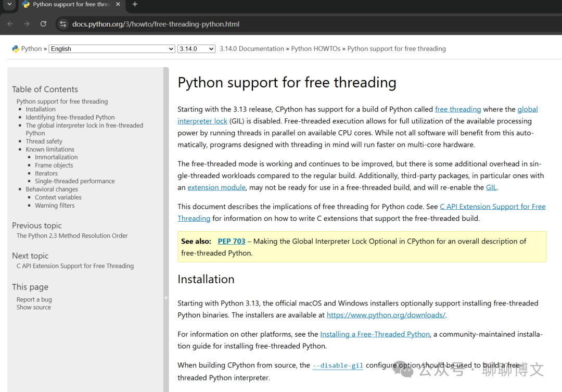Visit https://www.python.org/downloads/ link

[x=386, y=315]
